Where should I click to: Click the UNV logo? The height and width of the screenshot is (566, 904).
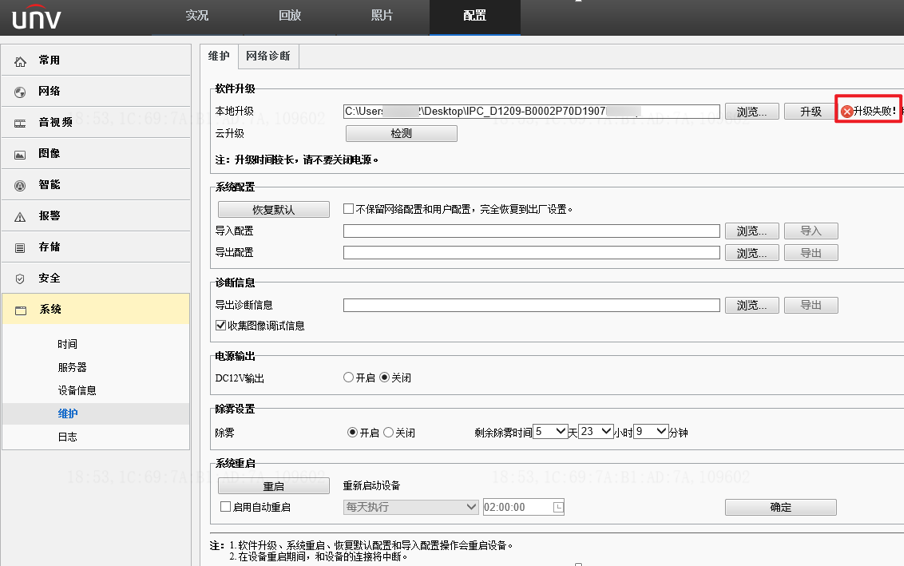tap(36, 17)
